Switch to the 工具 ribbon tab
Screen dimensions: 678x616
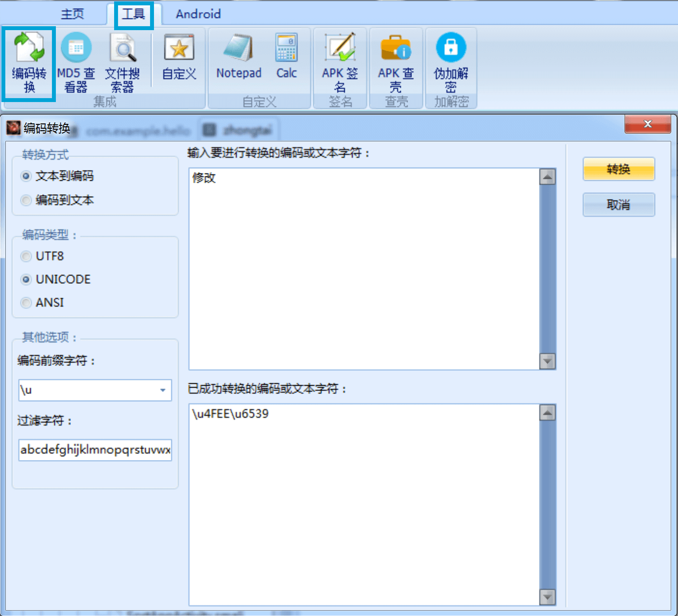pos(134,14)
